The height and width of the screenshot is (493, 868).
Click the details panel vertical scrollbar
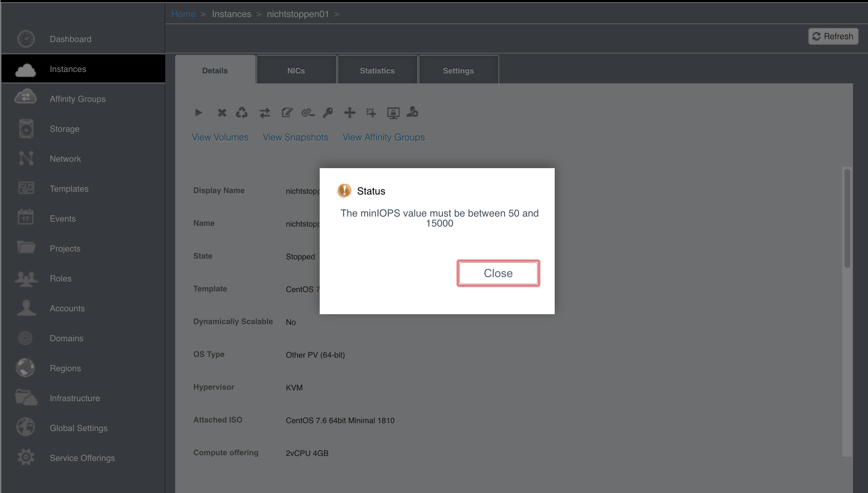[x=847, y=218]
